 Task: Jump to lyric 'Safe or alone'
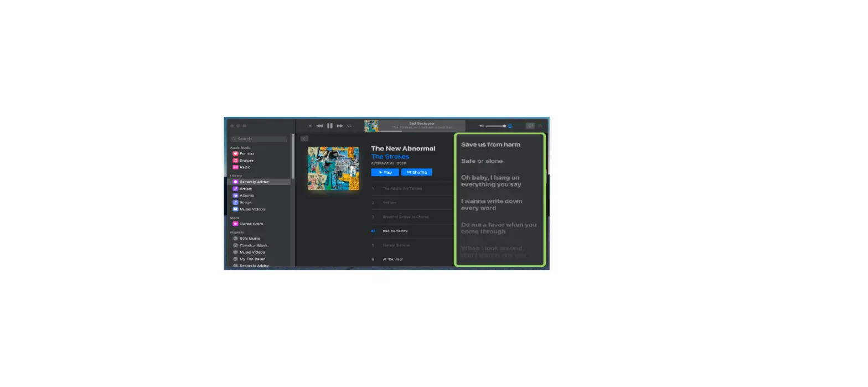click(482, 161)
